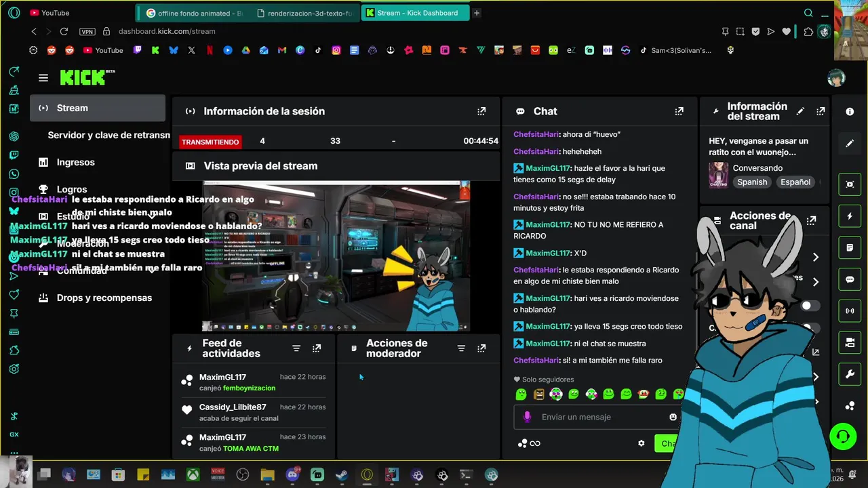Click the lightning bolt icon in the right sidebar

[x=850, y=216]
